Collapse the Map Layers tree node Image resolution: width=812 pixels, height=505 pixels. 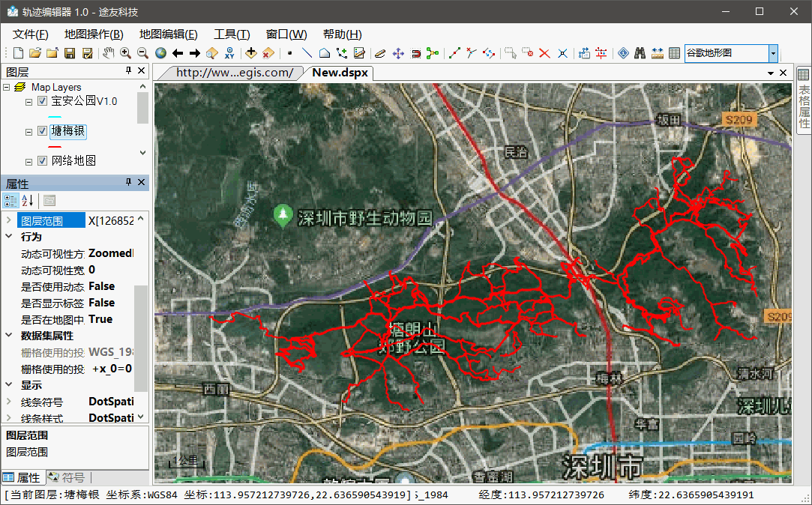click(7, 88)
